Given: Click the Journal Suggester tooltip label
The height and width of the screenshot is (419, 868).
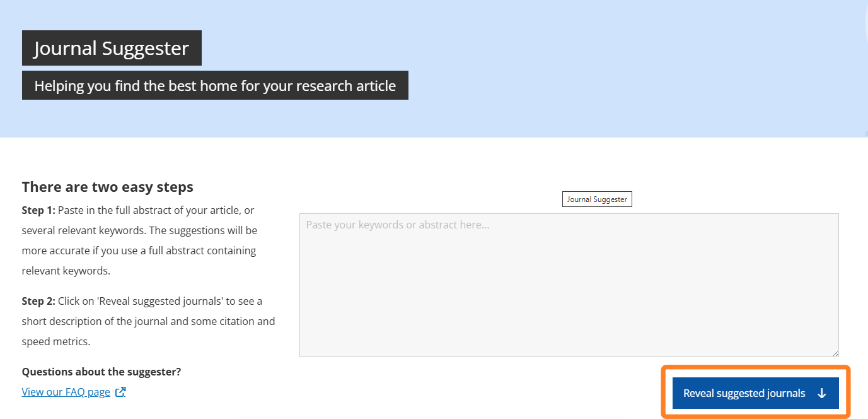Looking at the screenshot, I should pos(597,199).
